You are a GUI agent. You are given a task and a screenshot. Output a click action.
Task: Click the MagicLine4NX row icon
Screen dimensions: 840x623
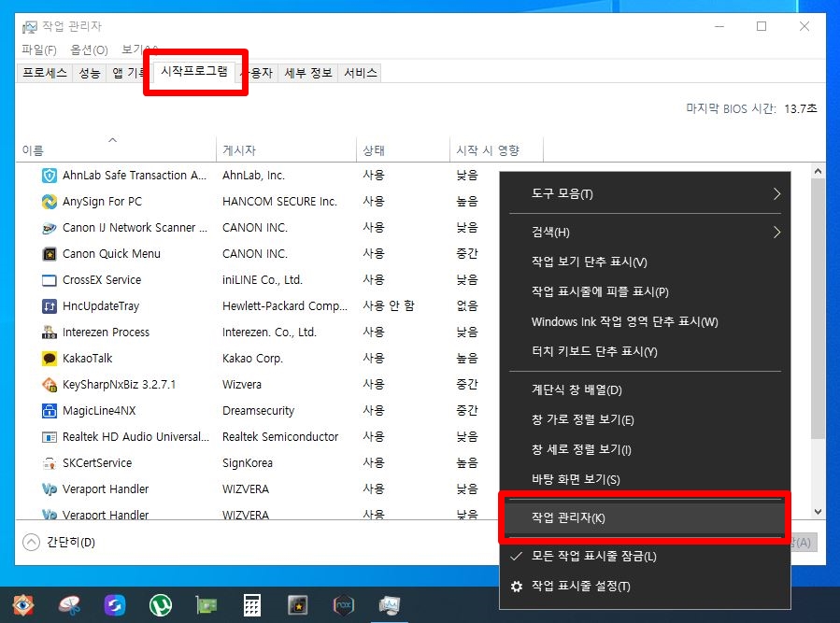pos(50,411)
